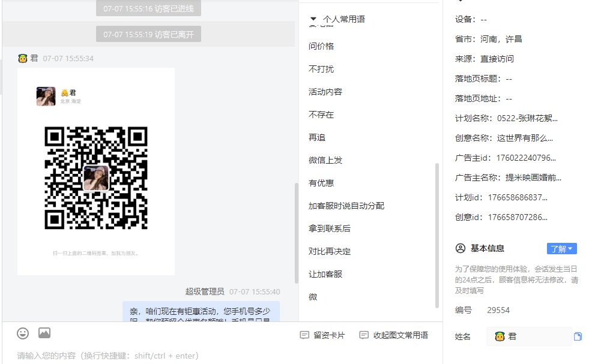Select the quick phrase 活动内容
Screen dimensions: 589x364
point(325,92)
